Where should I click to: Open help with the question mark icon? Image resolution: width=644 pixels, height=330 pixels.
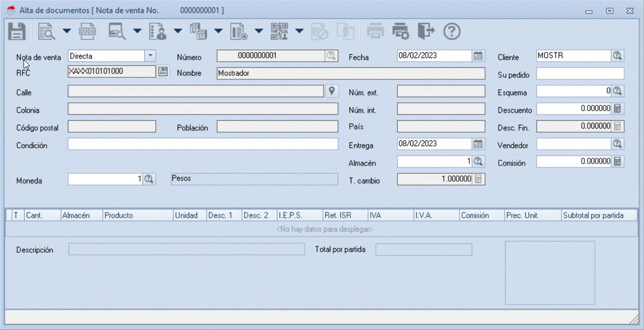[x=452, y=31]
